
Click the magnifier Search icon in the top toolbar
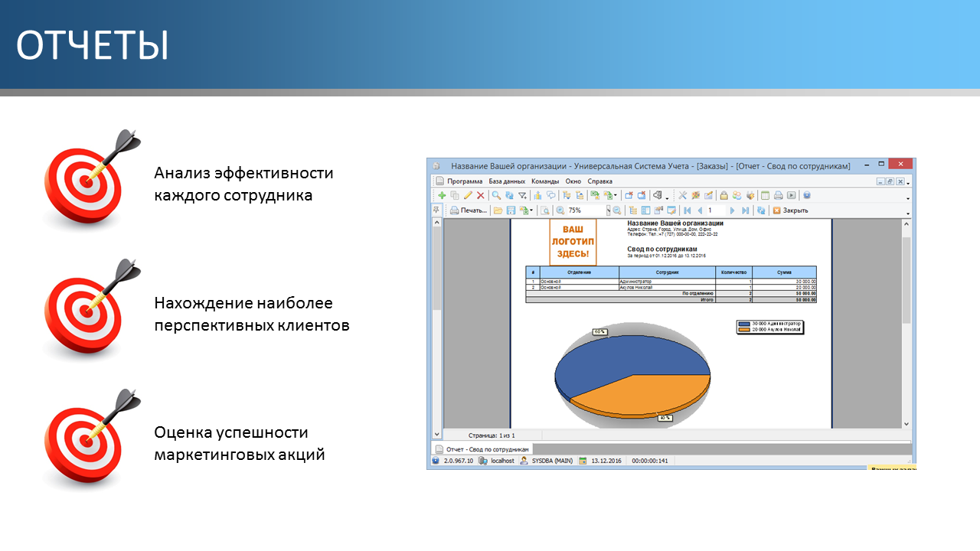496,195
